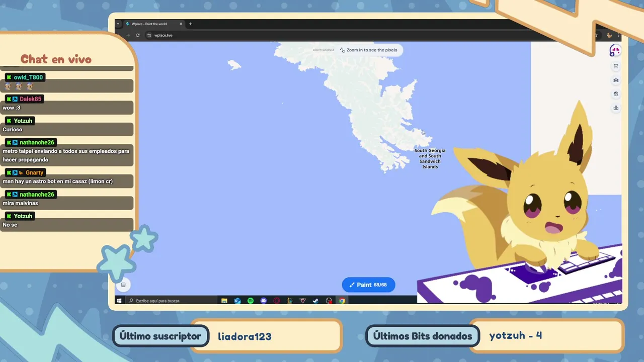Viewport: 644px width, 362px height.
Task: Open Opera browser from the taskbar
Action: point(277,301)
